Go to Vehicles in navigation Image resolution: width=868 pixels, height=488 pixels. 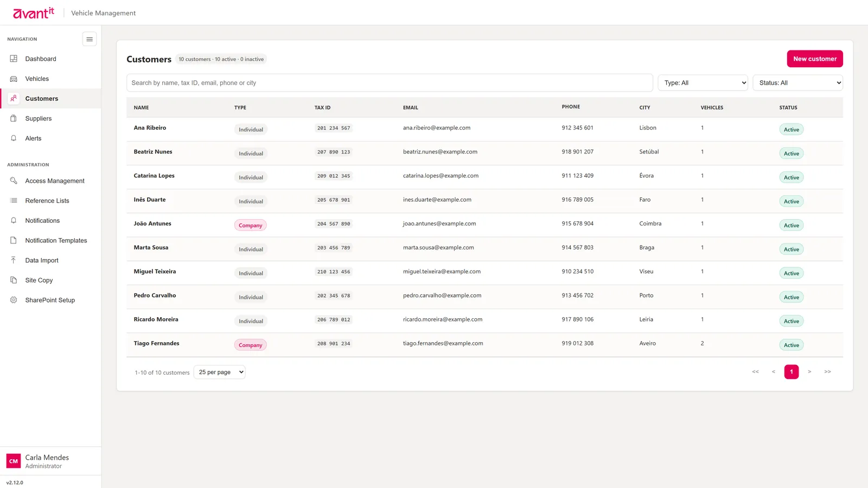coord(50,79)
